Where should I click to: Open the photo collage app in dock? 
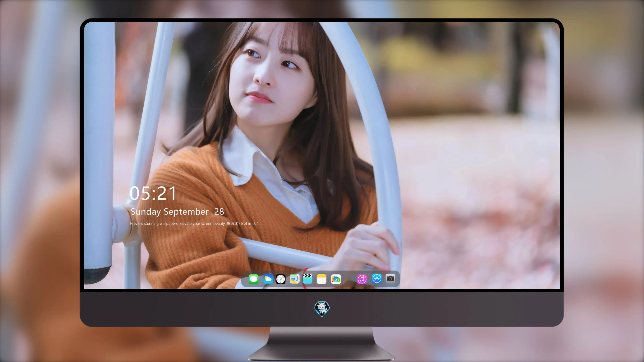[x=336, y=279]
